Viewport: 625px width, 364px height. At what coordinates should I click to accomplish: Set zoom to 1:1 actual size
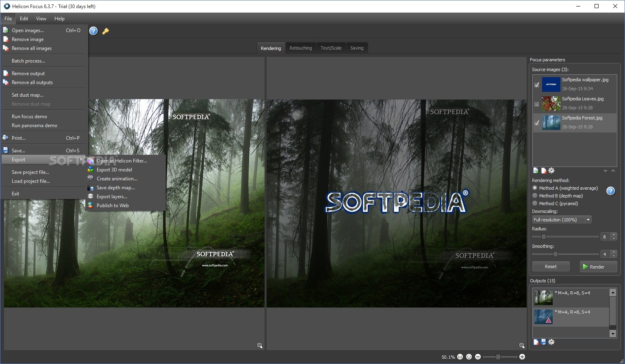point(460,357)
